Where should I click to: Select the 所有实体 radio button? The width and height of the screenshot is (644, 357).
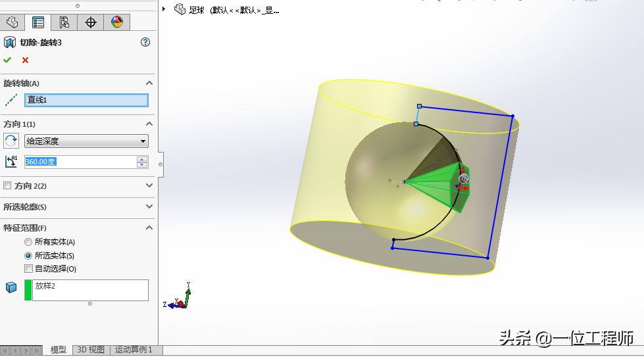(28, 242)
